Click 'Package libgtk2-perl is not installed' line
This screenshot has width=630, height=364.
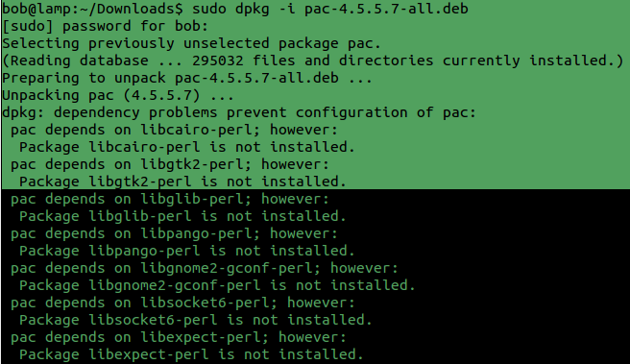(x=182, y=182)
